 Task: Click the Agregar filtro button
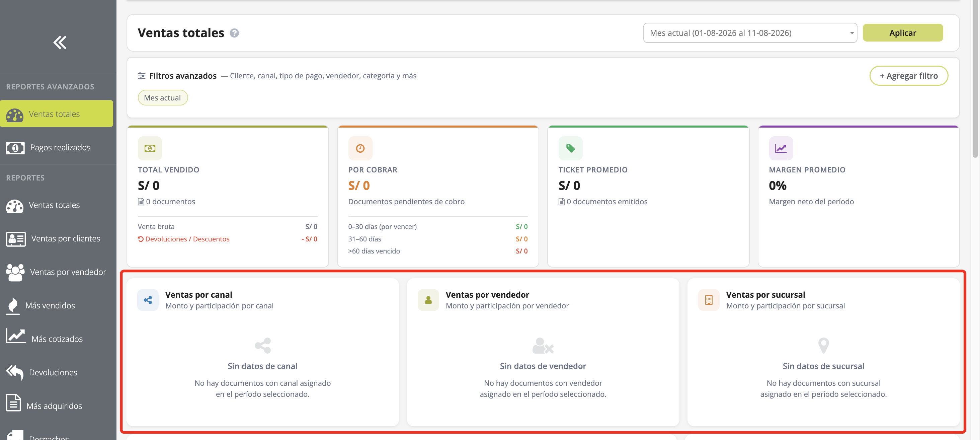point(908,76)
